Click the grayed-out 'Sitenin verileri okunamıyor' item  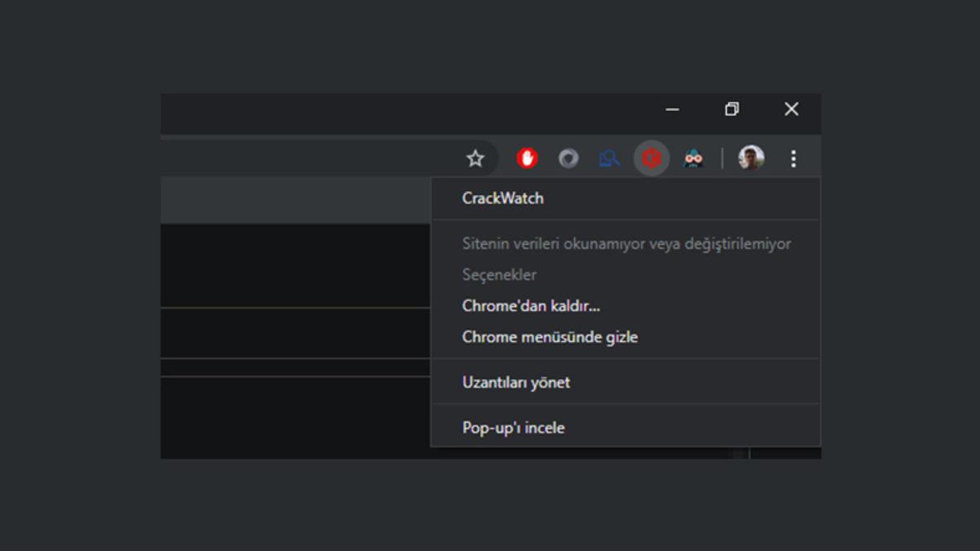click(626, 244)
